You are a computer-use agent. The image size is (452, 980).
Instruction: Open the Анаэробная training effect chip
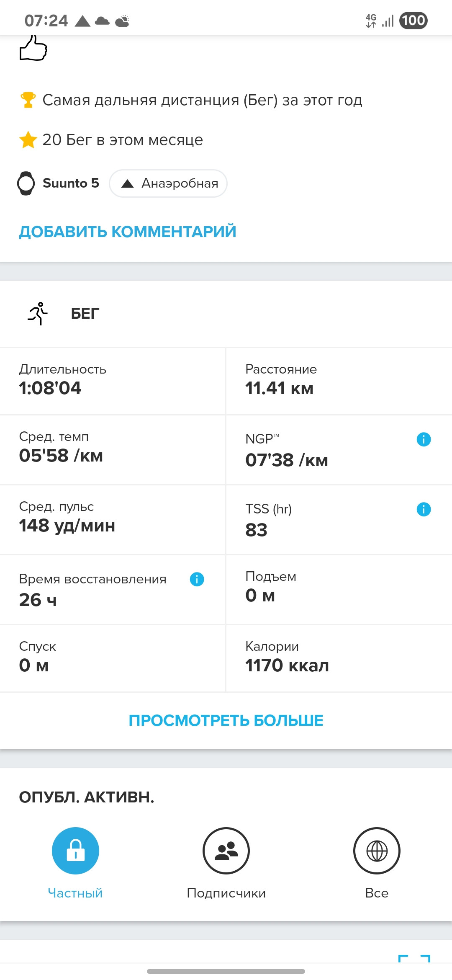pyautogui.click(x=168, y=183)
